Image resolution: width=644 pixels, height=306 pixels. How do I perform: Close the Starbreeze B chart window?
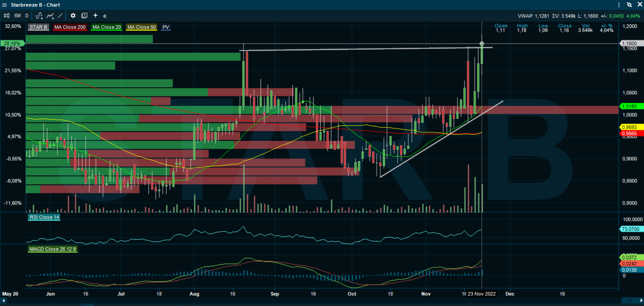(x=640, y=5)
